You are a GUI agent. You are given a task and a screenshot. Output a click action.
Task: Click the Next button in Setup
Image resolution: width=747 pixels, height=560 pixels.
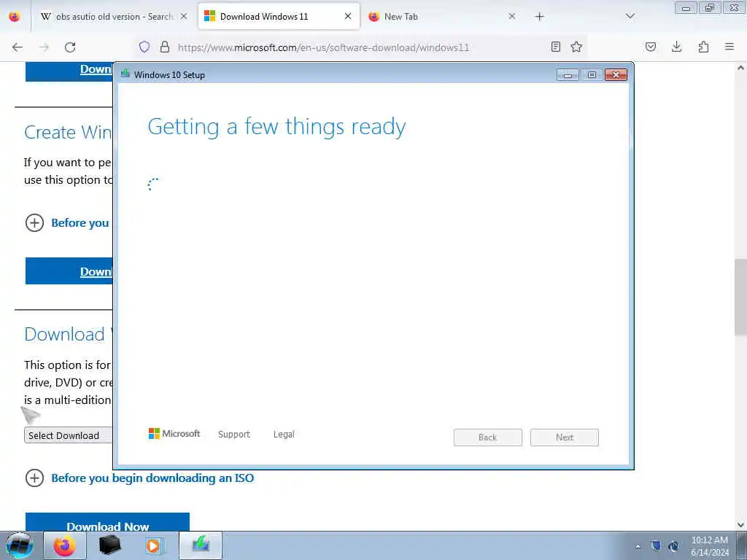coord(565,437)
